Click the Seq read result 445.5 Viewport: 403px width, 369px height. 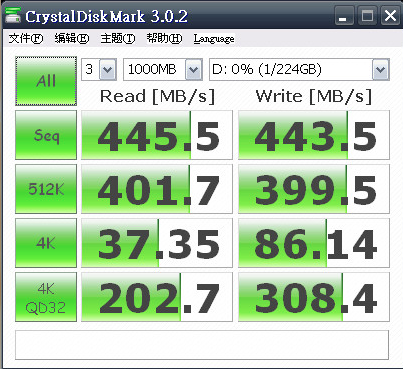(x=157, y=135)
